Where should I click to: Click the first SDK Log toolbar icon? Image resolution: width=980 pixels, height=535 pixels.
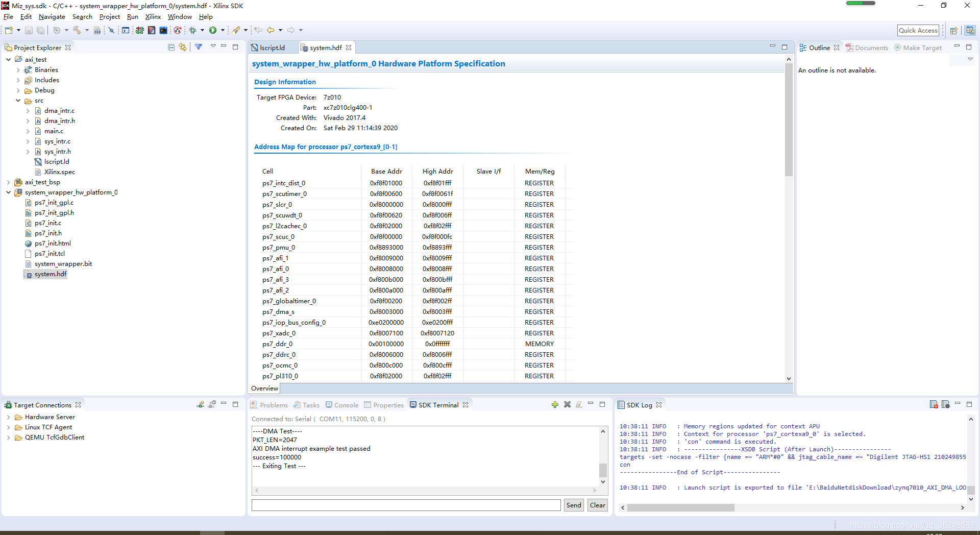934,405
